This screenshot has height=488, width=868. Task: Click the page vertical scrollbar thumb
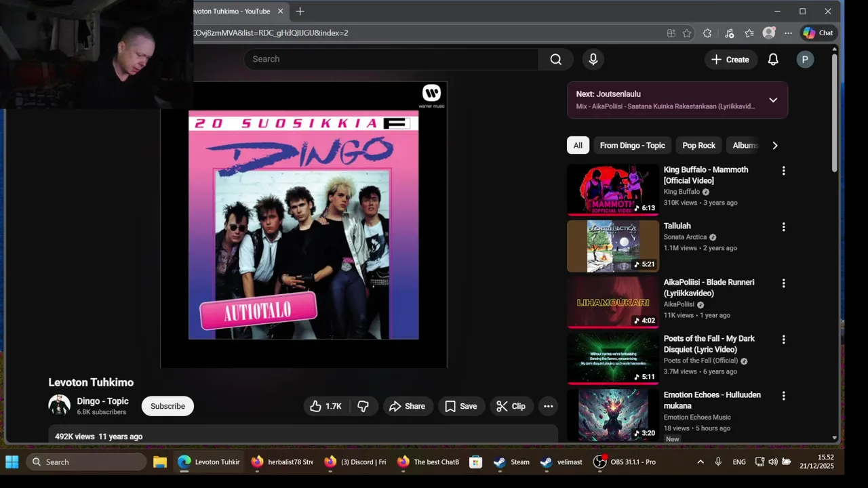coord(834,113)
